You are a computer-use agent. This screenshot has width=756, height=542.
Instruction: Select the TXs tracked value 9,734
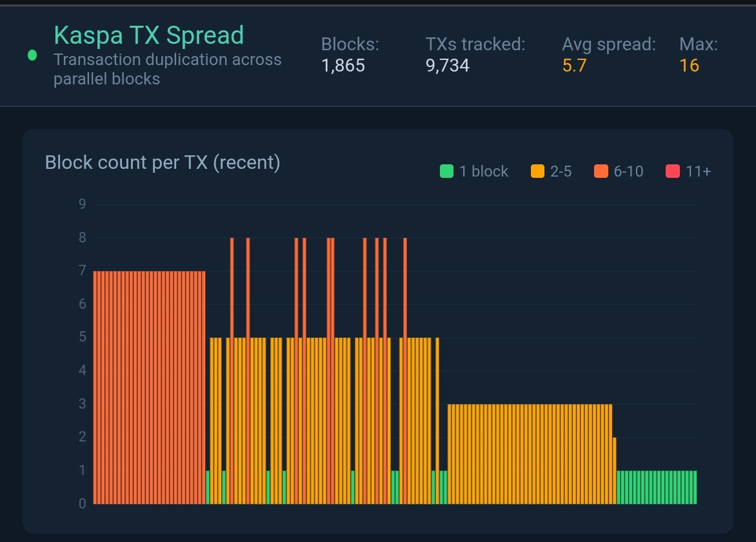[x=448, y=66]
